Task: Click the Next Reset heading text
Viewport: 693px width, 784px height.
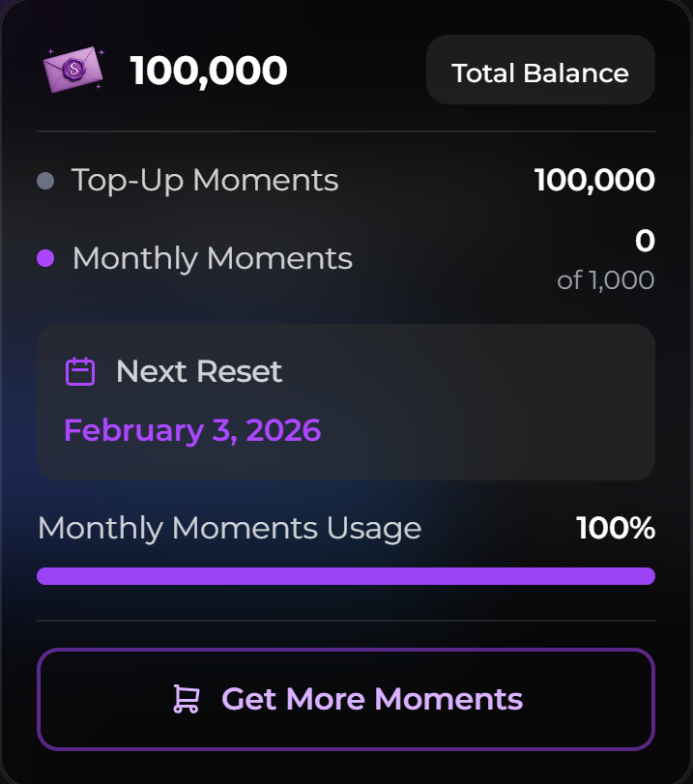Action: [199, 371]
